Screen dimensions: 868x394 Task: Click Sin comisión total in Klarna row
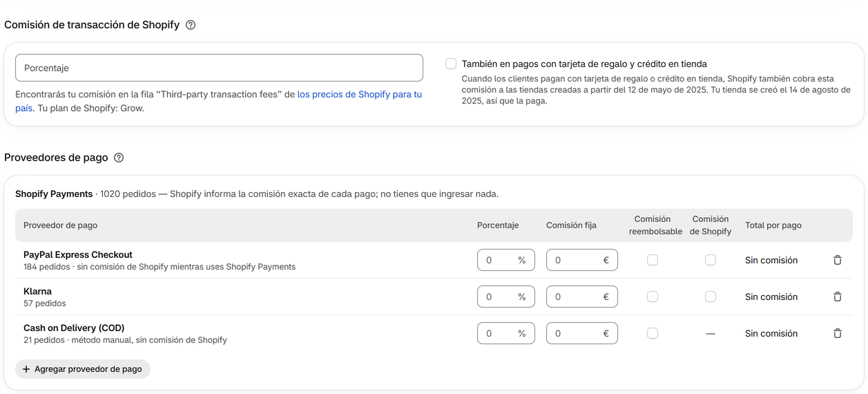[x=771, y=297]
